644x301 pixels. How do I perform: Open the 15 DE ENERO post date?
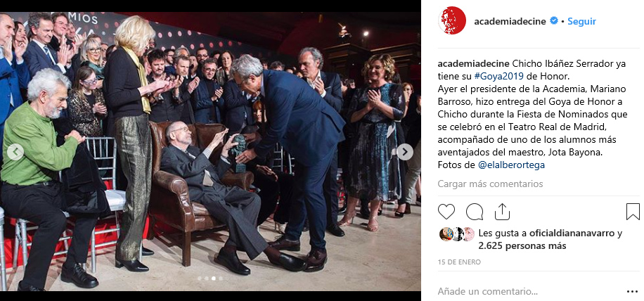pyautogui.click(x=459, y=262)
